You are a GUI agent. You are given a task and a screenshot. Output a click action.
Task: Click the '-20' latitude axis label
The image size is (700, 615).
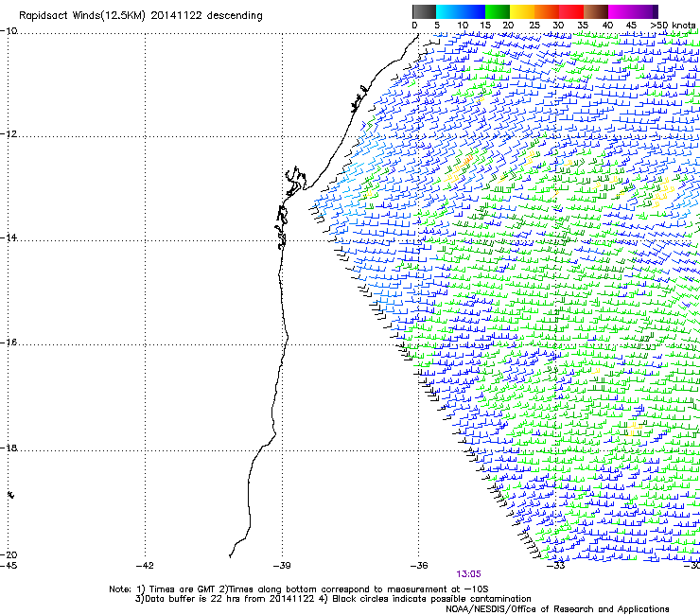[9, 554]
